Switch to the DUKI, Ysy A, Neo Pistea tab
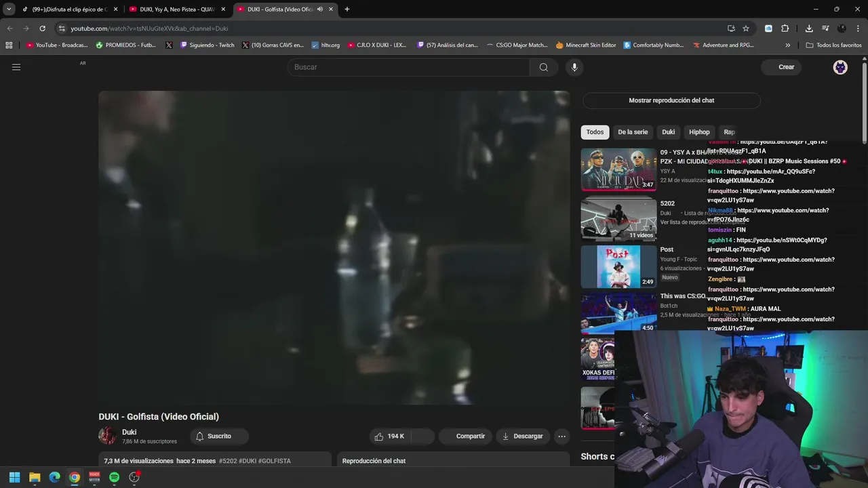Screen dimensions: 868x488 coord(178,9)
